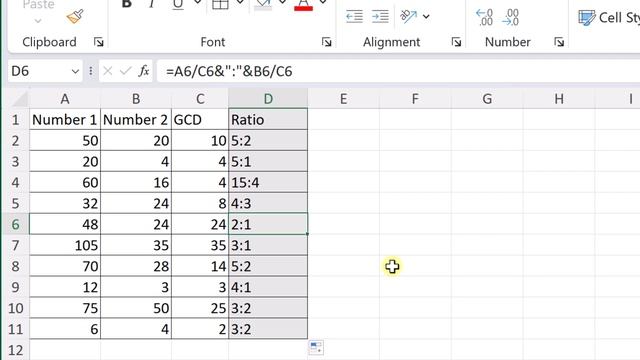This screenshot has width=640, height=360.
Task: Select cell containing 28
Action: click(136, 266)
